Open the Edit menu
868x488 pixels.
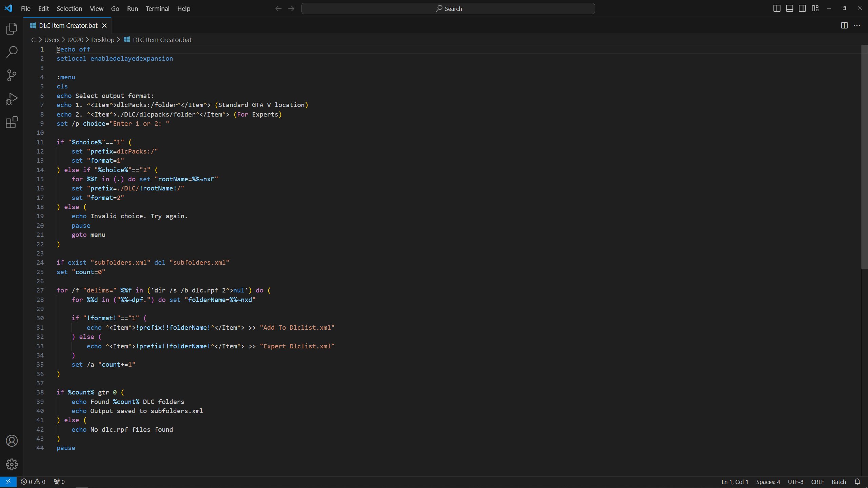coord(43,8)
